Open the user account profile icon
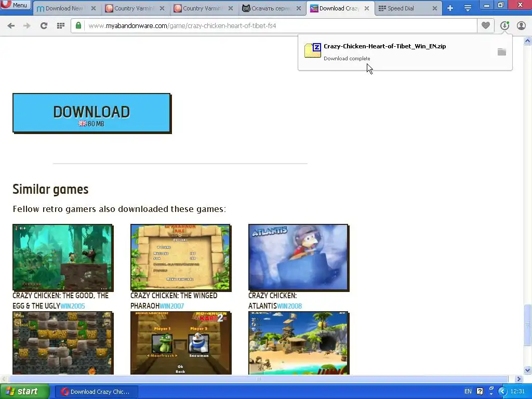This screenshot has height=399, width=532. tap(521, 25)
